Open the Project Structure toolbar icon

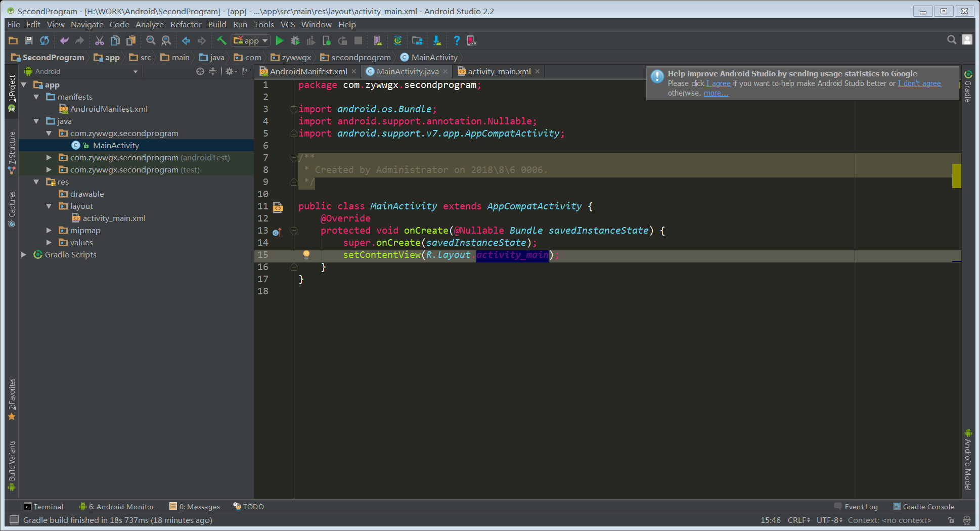[417, 40]
